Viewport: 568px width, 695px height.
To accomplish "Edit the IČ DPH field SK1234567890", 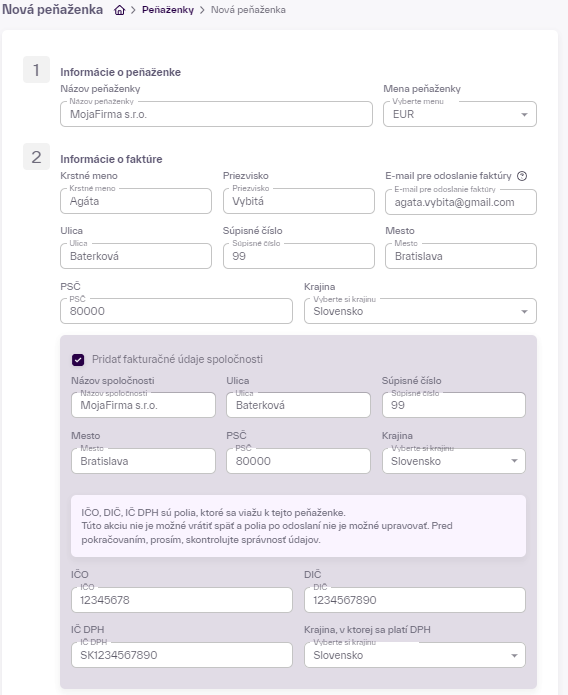I will pyautogui.click(x=182, y=655).
